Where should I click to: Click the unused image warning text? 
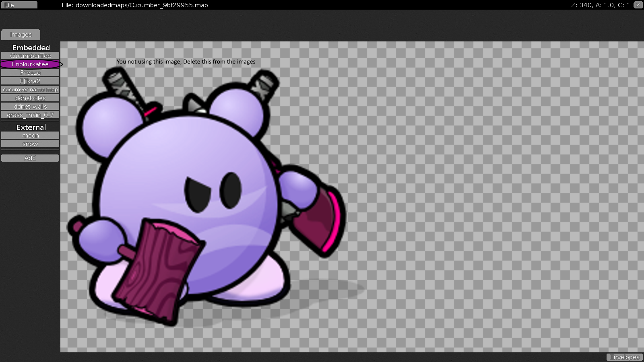point(186,62)
